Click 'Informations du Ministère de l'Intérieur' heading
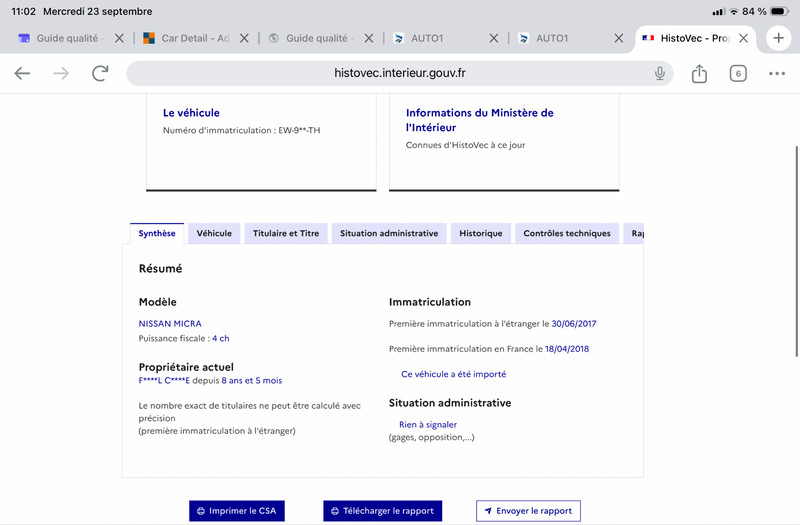The width and height of the screenshot is (800, 525). [x=480, y=120]
